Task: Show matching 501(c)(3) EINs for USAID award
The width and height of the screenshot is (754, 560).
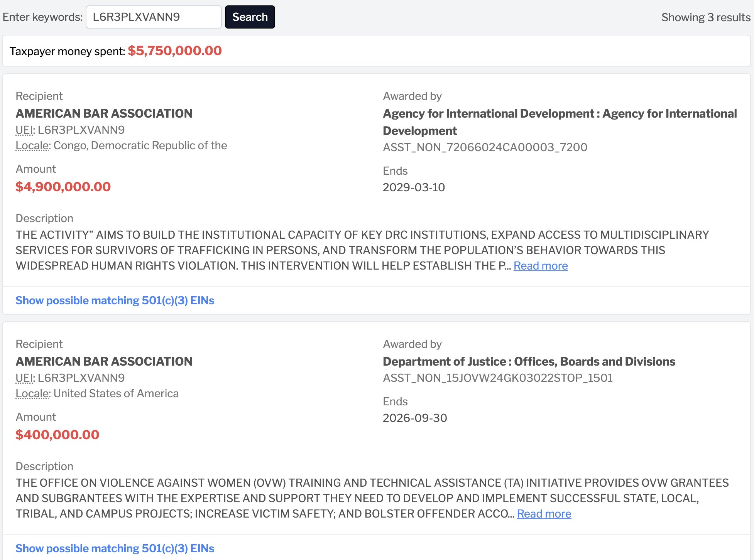Action: (115, 300)
